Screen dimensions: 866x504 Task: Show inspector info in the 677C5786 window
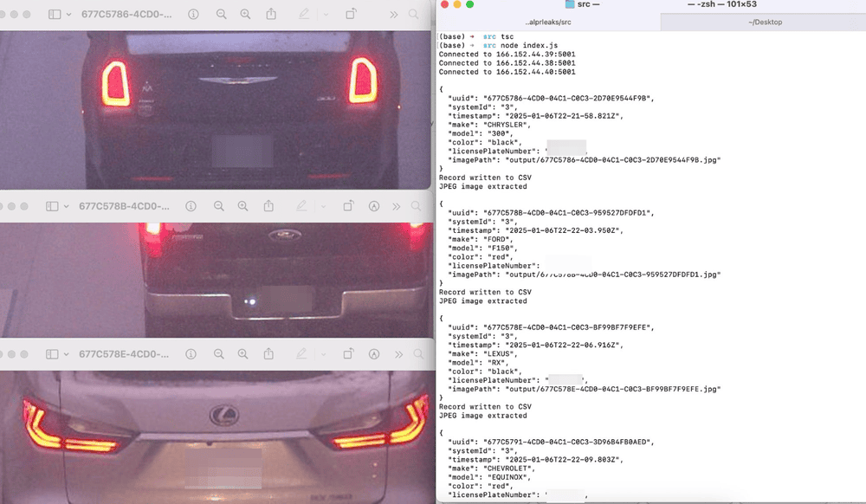tap(193, 15)
